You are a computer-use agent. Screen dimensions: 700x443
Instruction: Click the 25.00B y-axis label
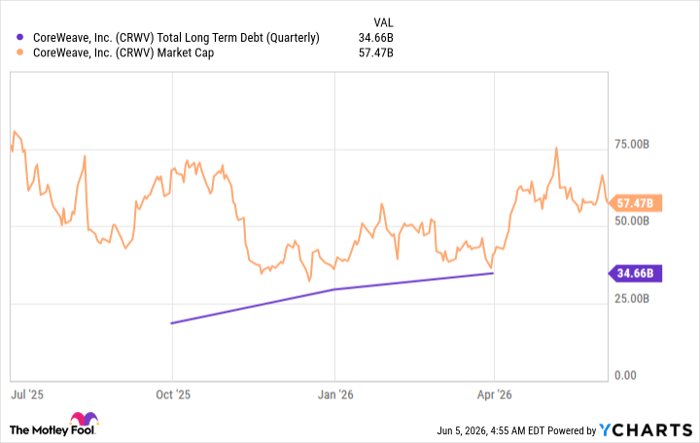pos(632,298)
